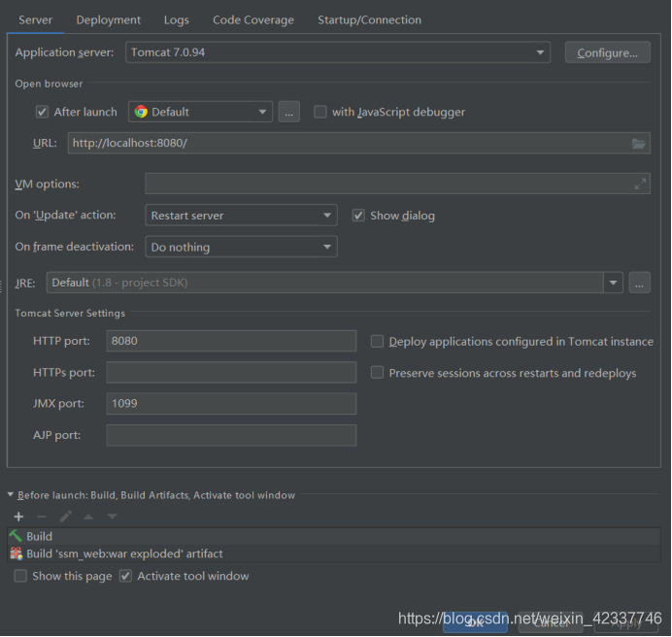Select the Build task row

click(334, 536)
